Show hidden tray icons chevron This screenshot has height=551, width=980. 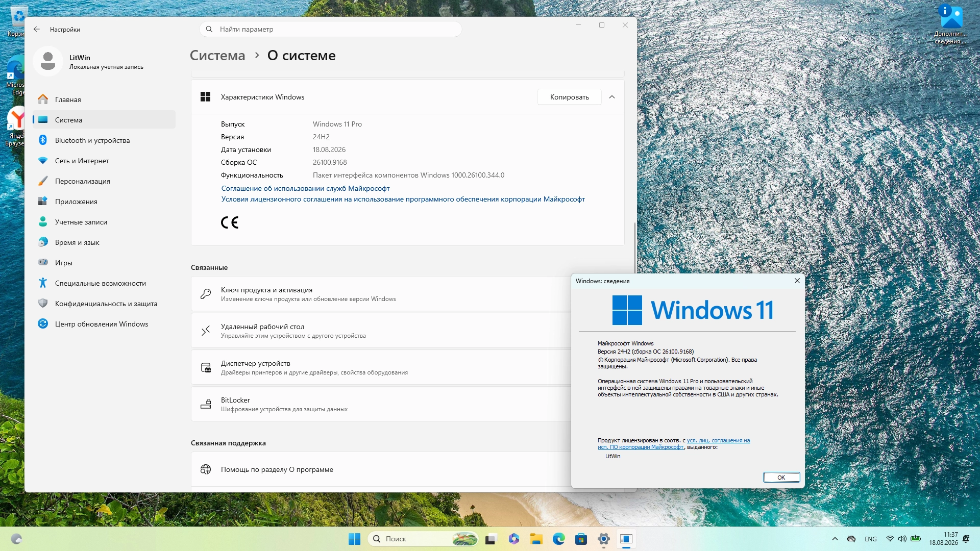(835, 539)
